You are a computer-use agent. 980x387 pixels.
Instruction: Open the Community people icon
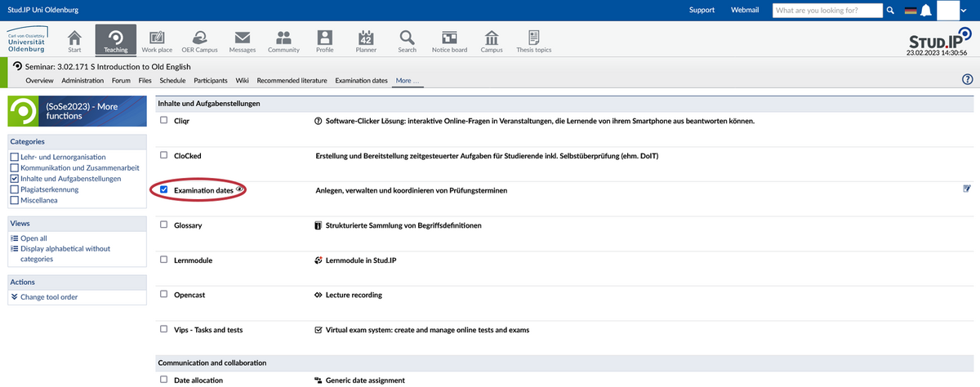point(283,38)
